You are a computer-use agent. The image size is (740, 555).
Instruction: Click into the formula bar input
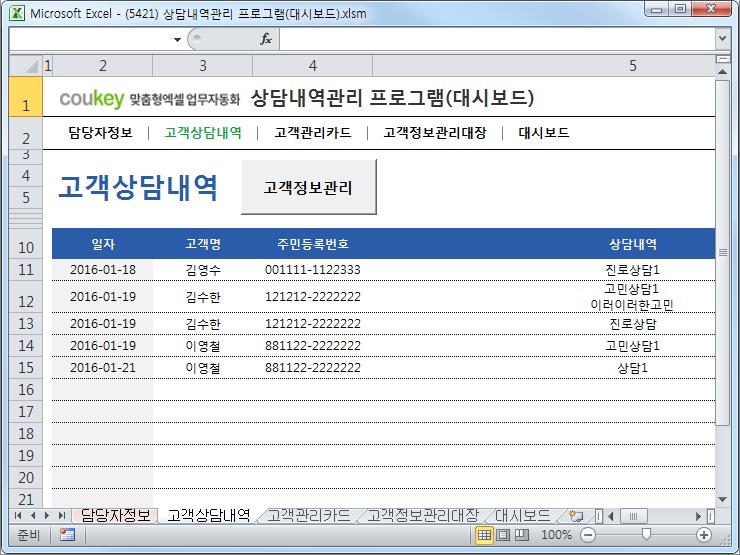tap(497, 39)
